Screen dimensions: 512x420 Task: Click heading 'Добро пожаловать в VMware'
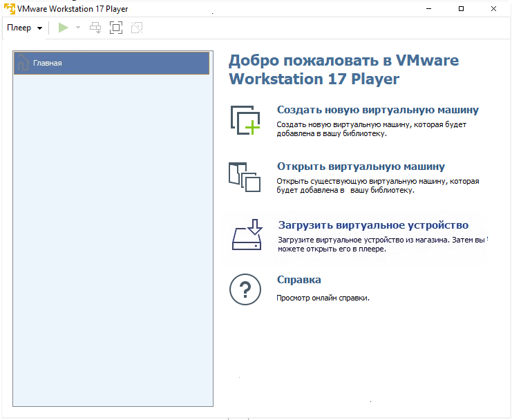344,60
